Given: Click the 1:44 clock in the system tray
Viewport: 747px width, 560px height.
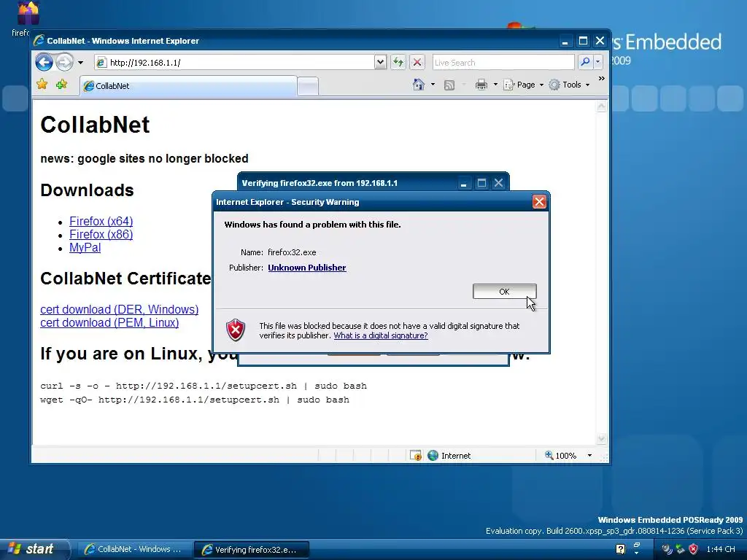Looking at the screenshot, I should 721,550.
